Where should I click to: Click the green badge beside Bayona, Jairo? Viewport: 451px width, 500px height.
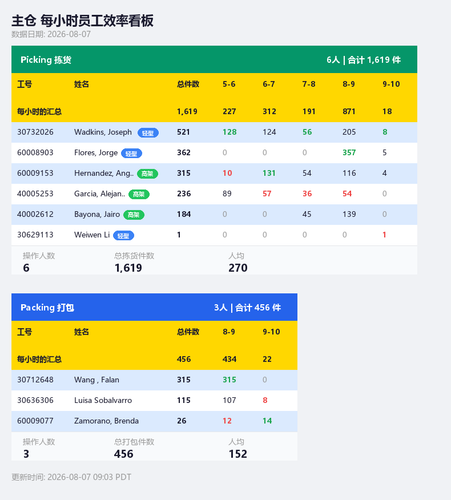click(x=134, y=215)
